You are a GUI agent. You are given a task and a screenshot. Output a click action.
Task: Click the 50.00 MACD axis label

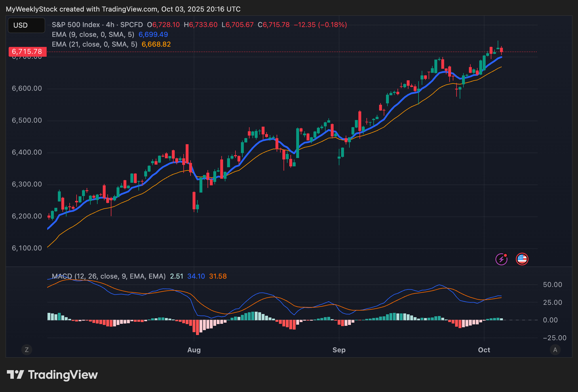(x=552, y=285)
